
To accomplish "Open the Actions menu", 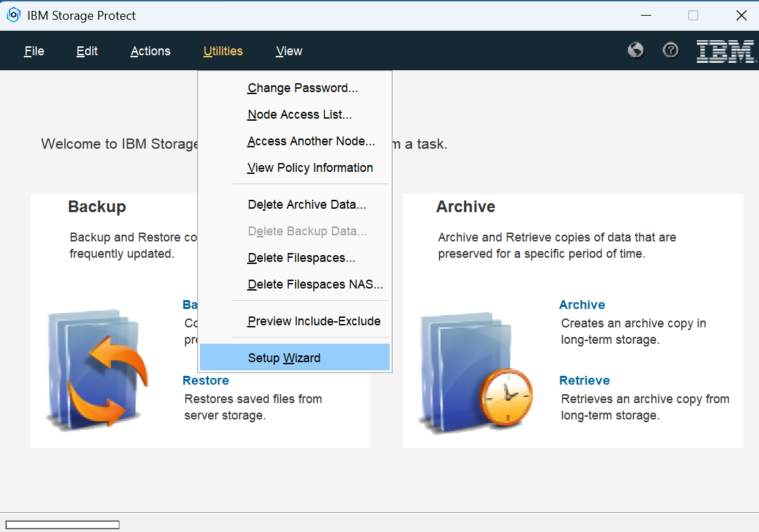I will (x=150, y=51).
